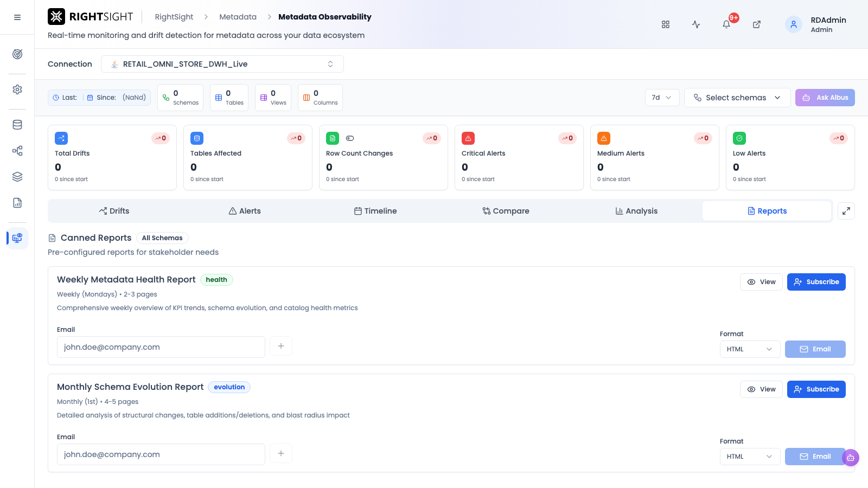868x488 pixels.
Task: Expand the reports panel to fullscreen
Action: click(x=846, y=211)
